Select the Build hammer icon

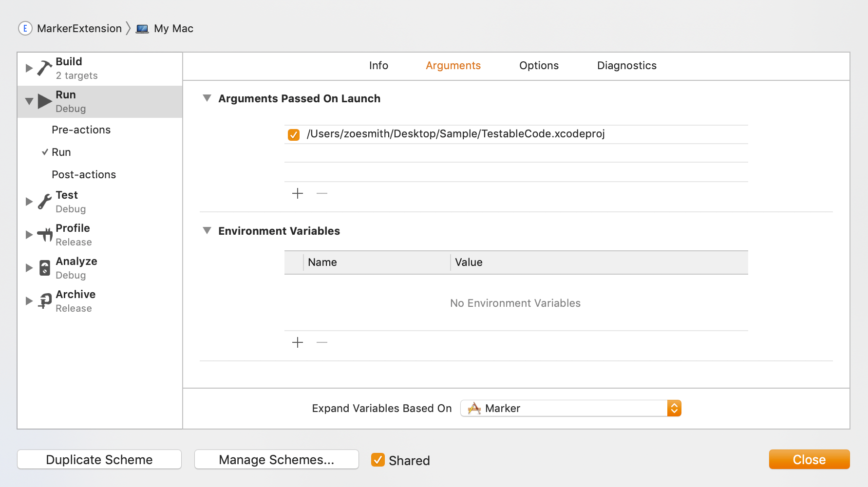pos(44,68)
